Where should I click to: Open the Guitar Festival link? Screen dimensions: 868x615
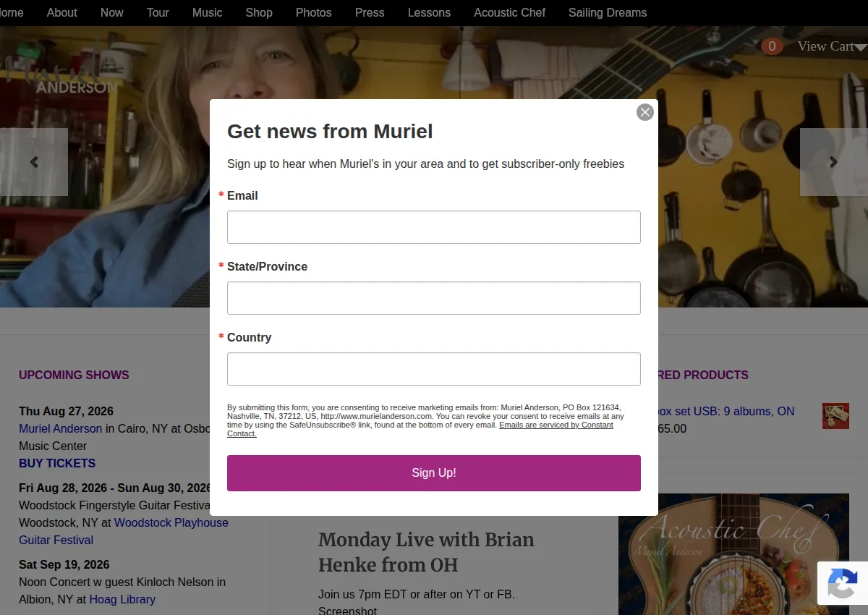pos(56,540)
